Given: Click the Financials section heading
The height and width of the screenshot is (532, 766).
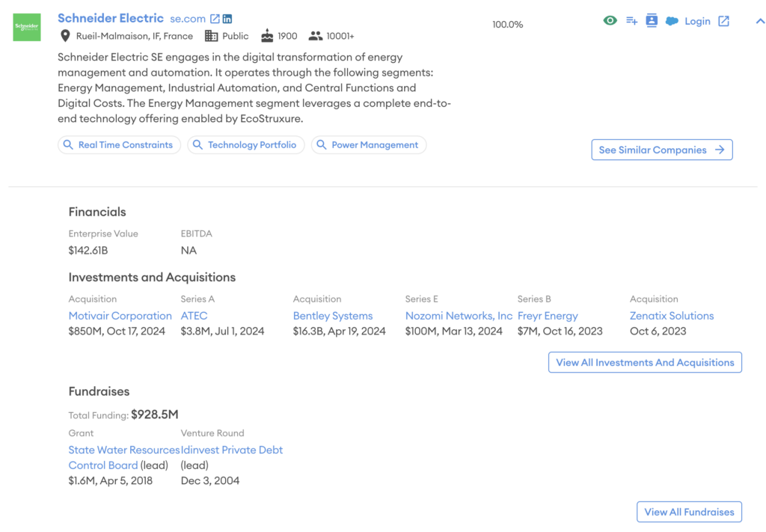Looking at the screenshot, I should [97, 212].
